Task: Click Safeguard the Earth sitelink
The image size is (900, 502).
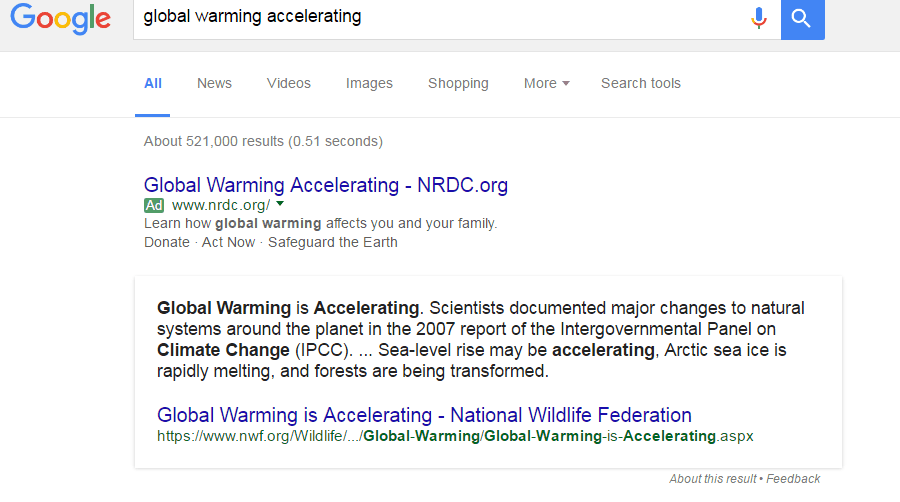Action: pyautogui.click(x=332, y=242)
